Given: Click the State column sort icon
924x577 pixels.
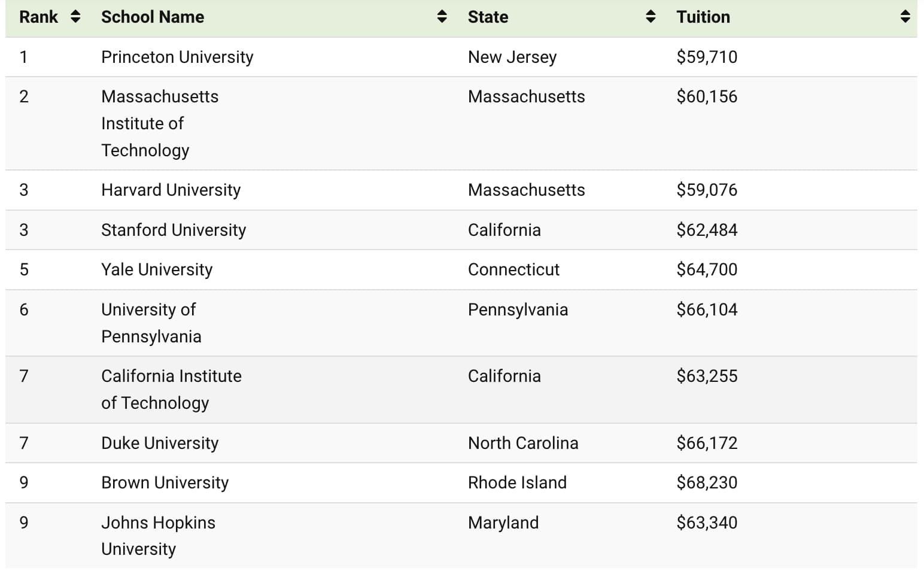Looking at the screenshot, I should pos(651,17).
